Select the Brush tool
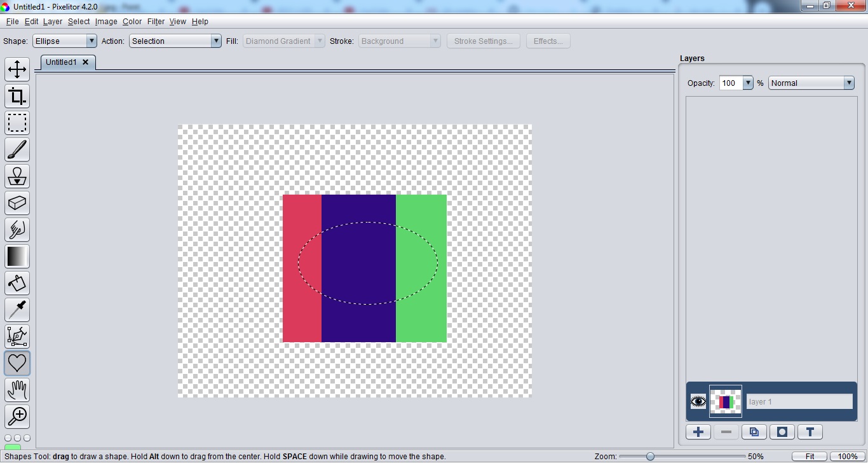 17,149
